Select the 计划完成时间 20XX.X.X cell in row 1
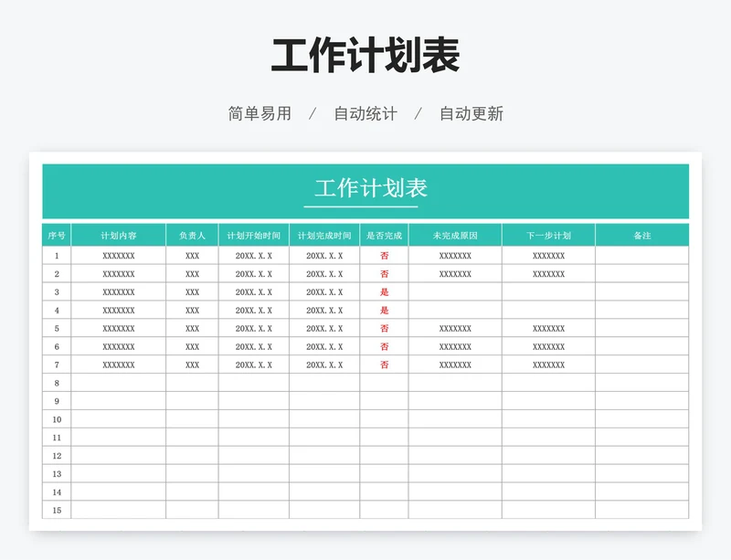Image resolution: width=731 pixels, height=560 pixels. click(324, 256)
